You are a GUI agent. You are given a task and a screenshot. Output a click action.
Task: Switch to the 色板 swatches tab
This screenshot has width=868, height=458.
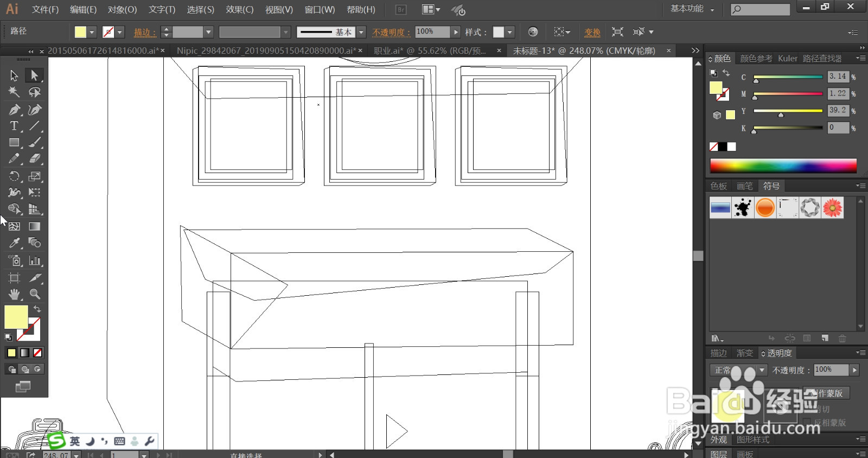[x=719, y=186]
